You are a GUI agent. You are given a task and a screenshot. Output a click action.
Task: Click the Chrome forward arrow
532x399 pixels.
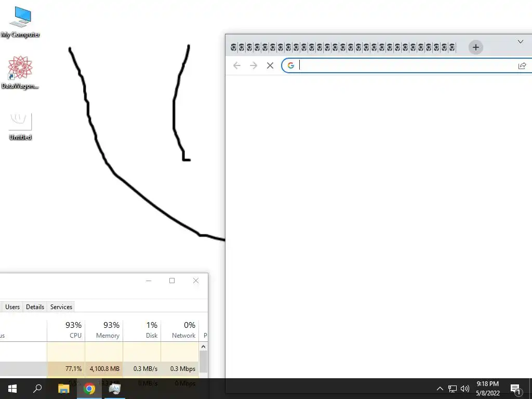pyautogui.click(x=254, y=65)
